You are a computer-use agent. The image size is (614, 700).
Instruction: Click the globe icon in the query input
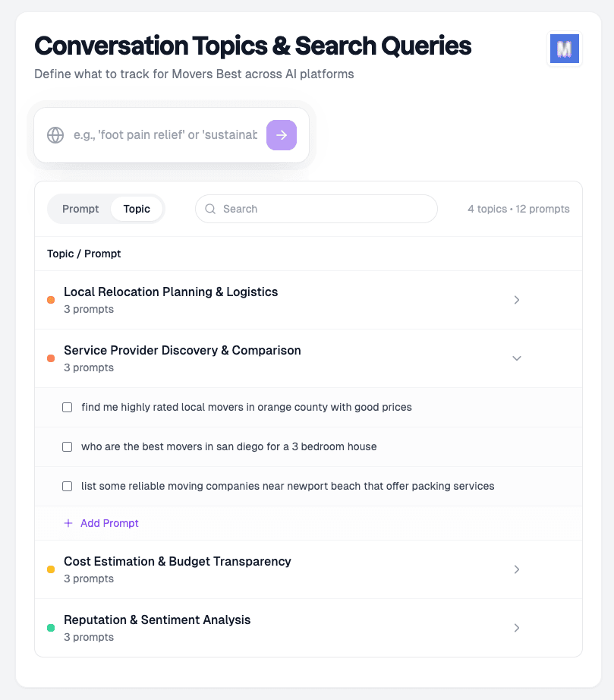(x=55, y=134)
